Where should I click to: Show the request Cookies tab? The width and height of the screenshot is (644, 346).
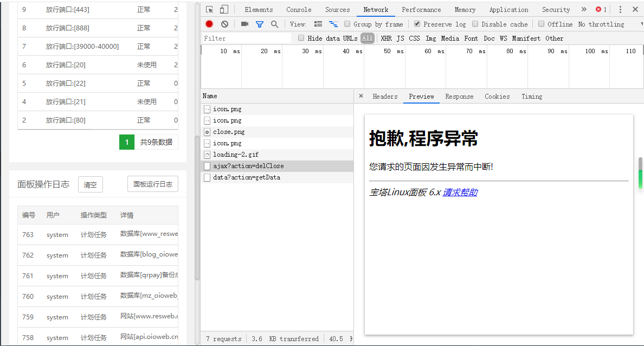pos(498,96)
